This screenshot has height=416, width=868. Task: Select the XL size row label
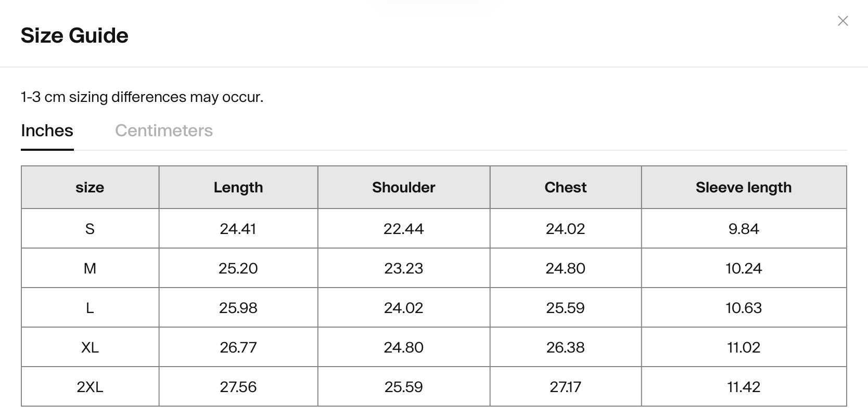click(90, 347)
